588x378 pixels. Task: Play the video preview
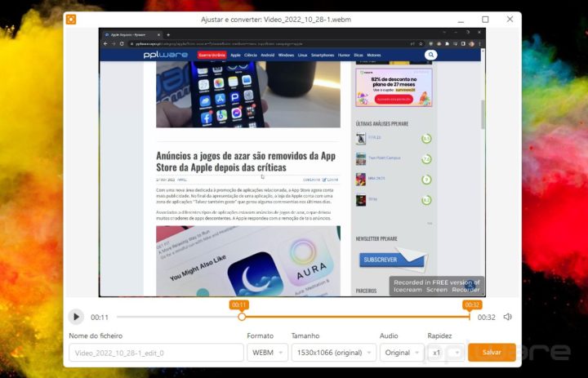[76, 317]
